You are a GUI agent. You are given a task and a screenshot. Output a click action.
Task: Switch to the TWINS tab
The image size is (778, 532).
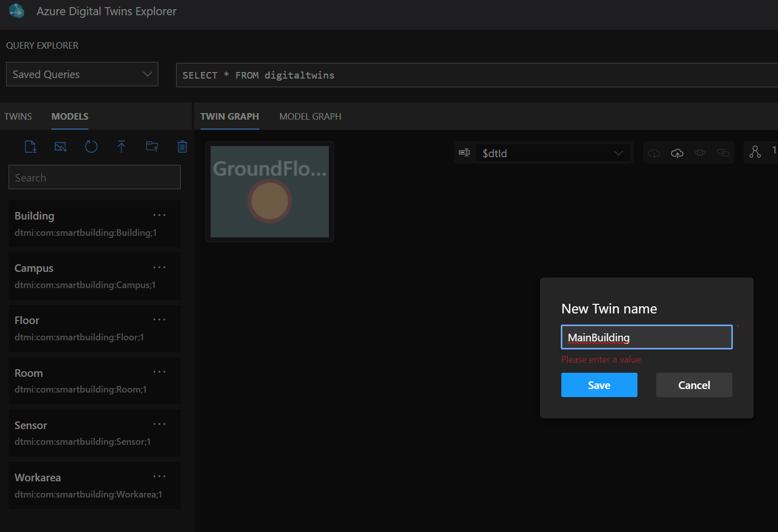tap(18, 116)
